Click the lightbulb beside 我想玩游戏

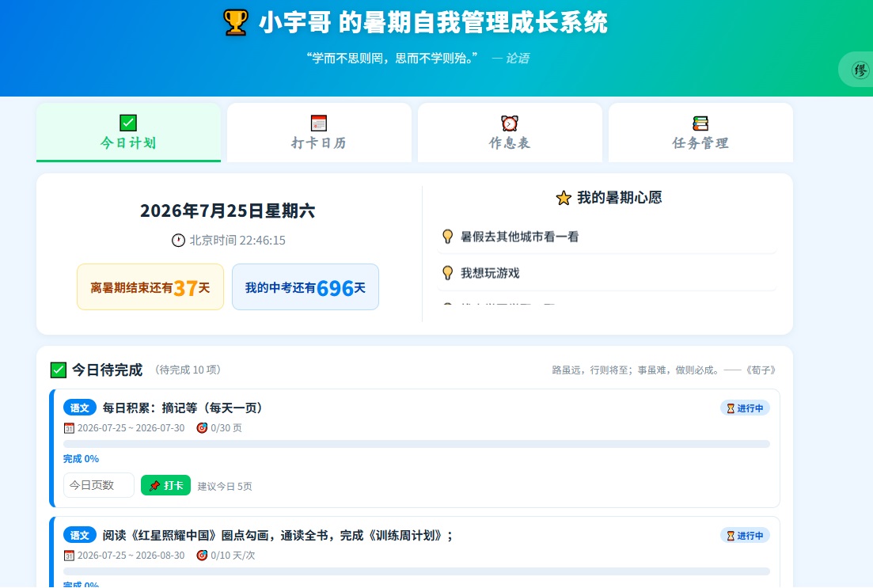click(x=448, y=273)
